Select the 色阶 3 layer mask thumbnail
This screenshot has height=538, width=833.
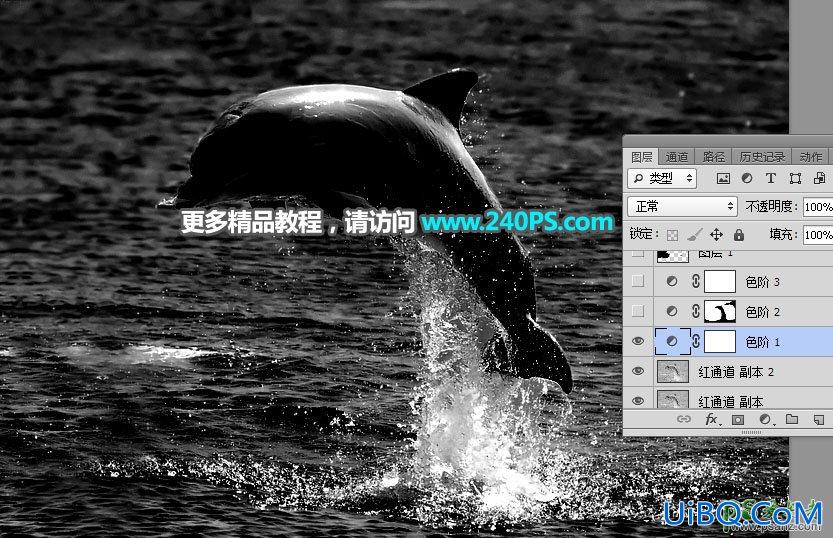tap(720, 281)
